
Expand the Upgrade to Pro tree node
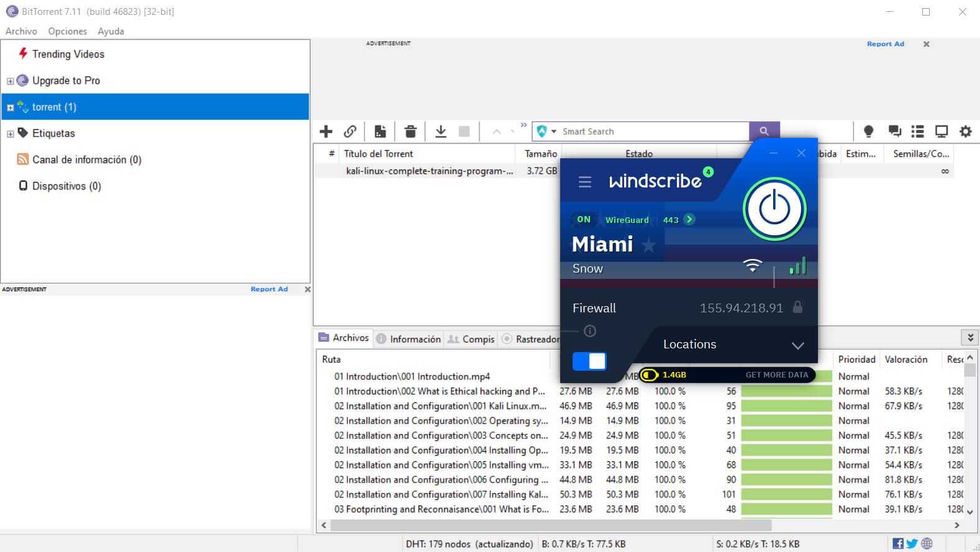[10, 81]
